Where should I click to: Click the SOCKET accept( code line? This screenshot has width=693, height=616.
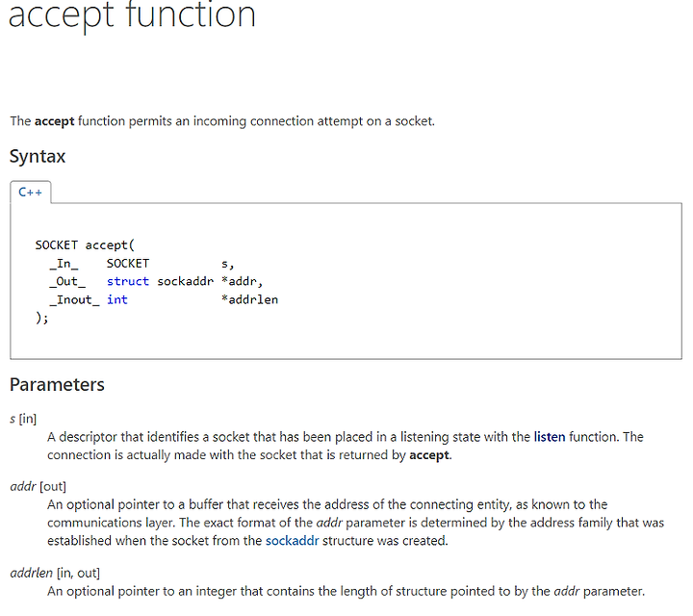click(x=85, y=245)
